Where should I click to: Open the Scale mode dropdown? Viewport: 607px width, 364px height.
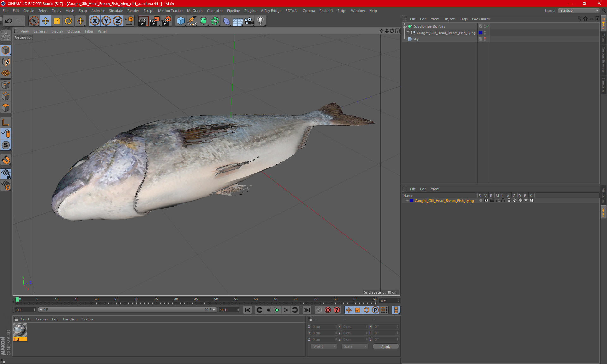tap(355, 347)
